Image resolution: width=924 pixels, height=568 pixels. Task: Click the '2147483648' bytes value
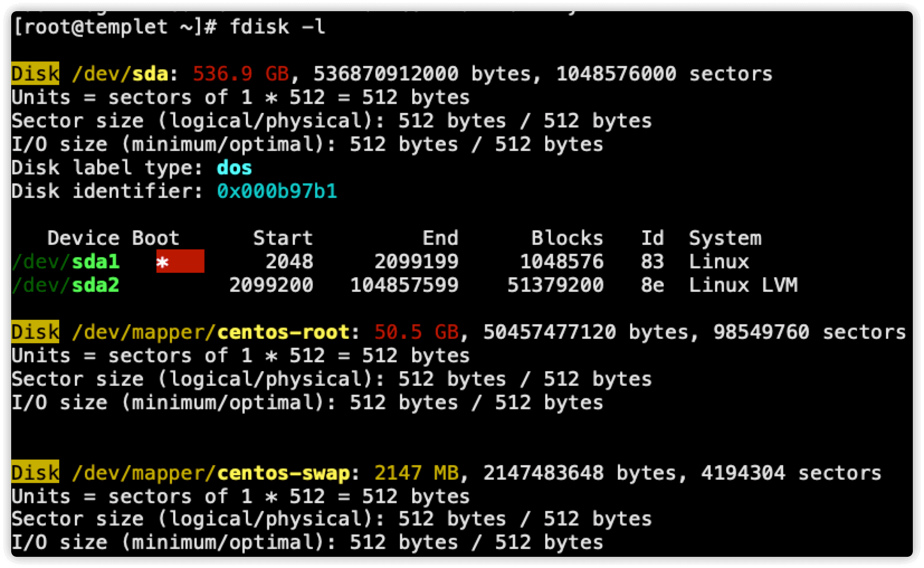pyautogui.click(x=543, y=473)
